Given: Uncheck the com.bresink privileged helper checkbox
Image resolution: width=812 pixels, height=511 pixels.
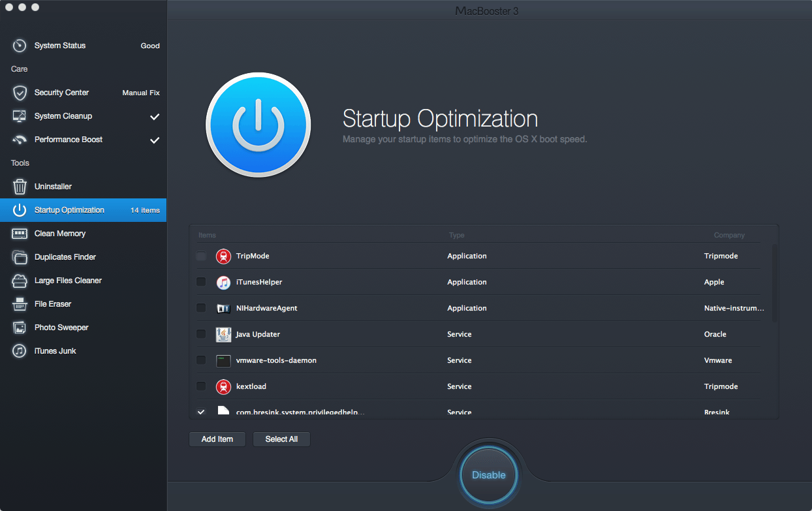Looking at the screenshot, I should [x=201, y=412].
